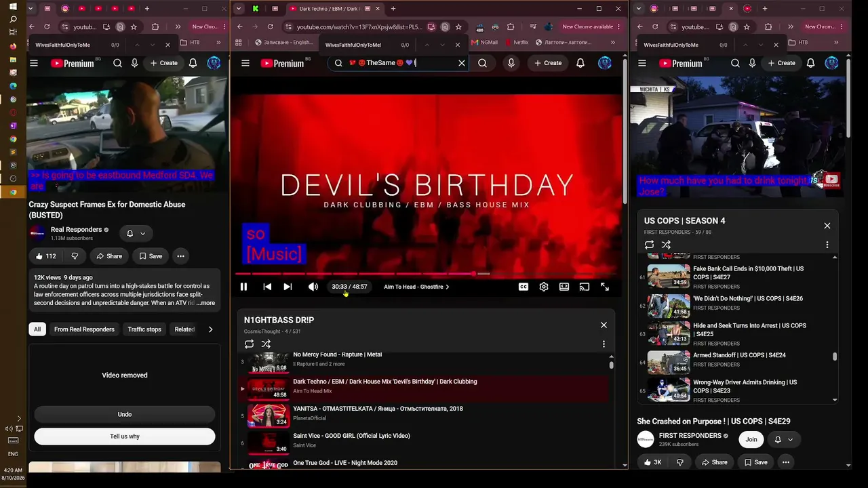Cast the middle video to a device
This screenshot has width=868, height=488.
click(x=585, y=287)
